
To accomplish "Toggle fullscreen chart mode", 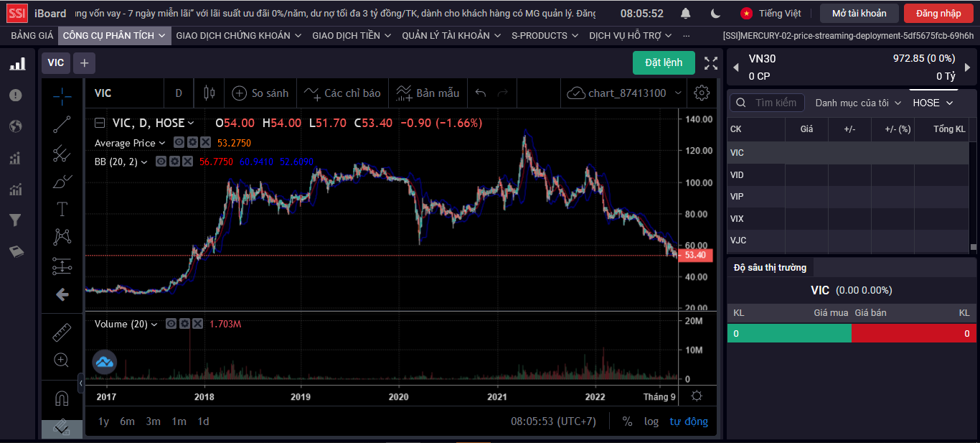I will point(711,63).
